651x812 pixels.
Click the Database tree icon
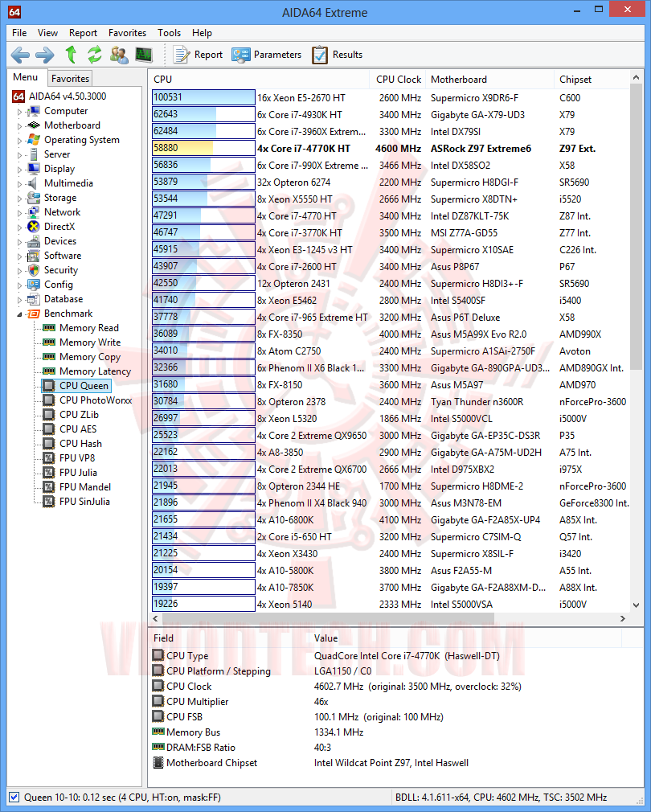point(34,299)
